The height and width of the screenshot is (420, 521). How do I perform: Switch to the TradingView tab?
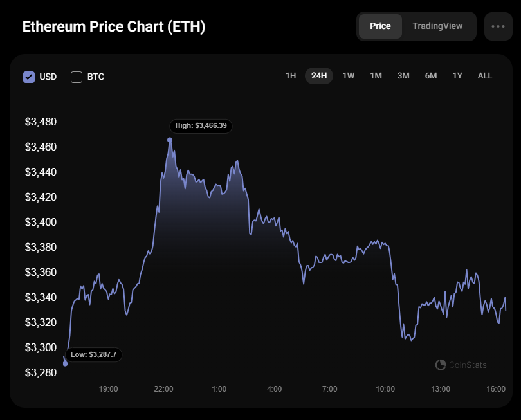pyautogui.click(x=439, y=26)
